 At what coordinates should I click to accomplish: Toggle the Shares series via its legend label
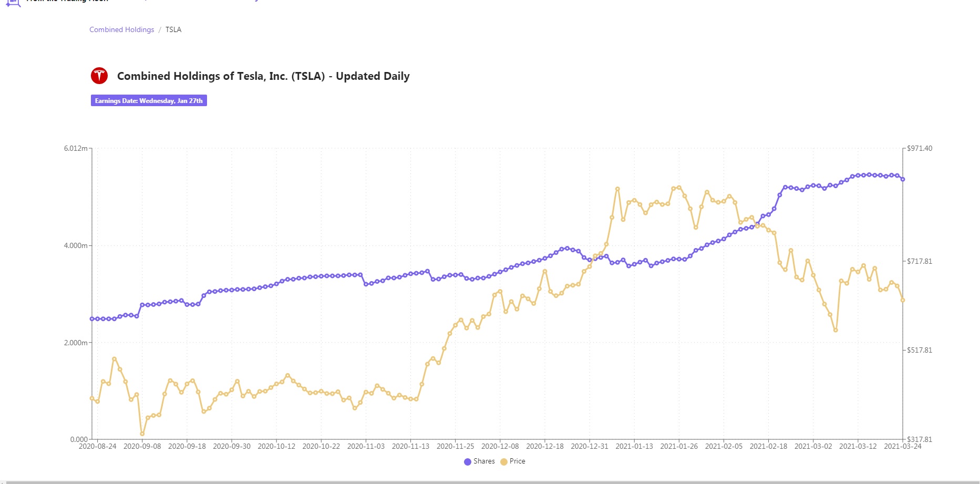tap(484, 461)
